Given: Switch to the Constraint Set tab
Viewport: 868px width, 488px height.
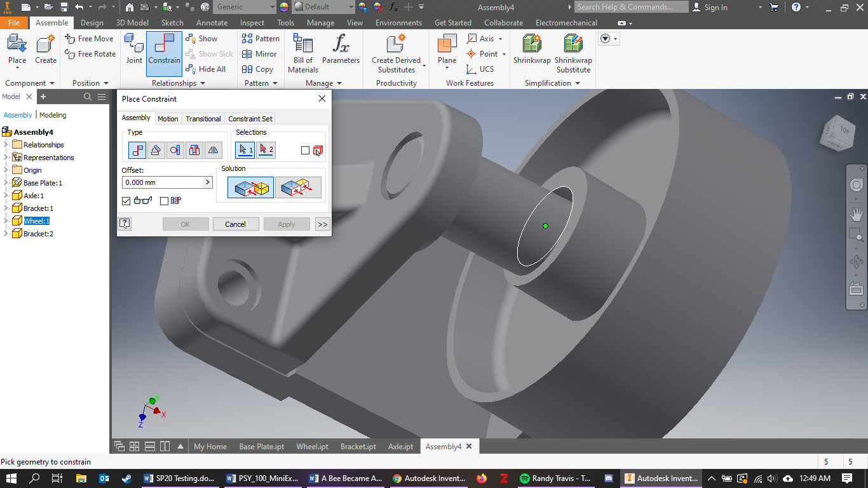Looking at the screenshot, I should coord(250,119).
